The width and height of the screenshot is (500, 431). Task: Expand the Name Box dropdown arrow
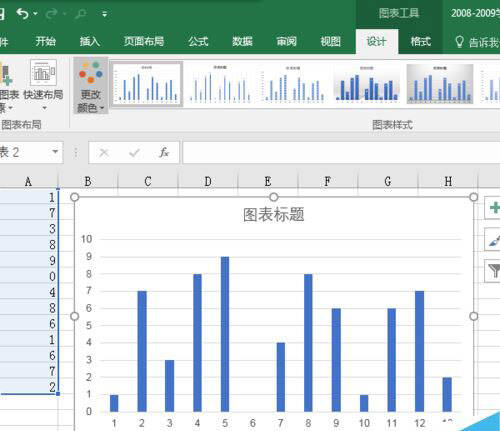(x=55, y=152)
